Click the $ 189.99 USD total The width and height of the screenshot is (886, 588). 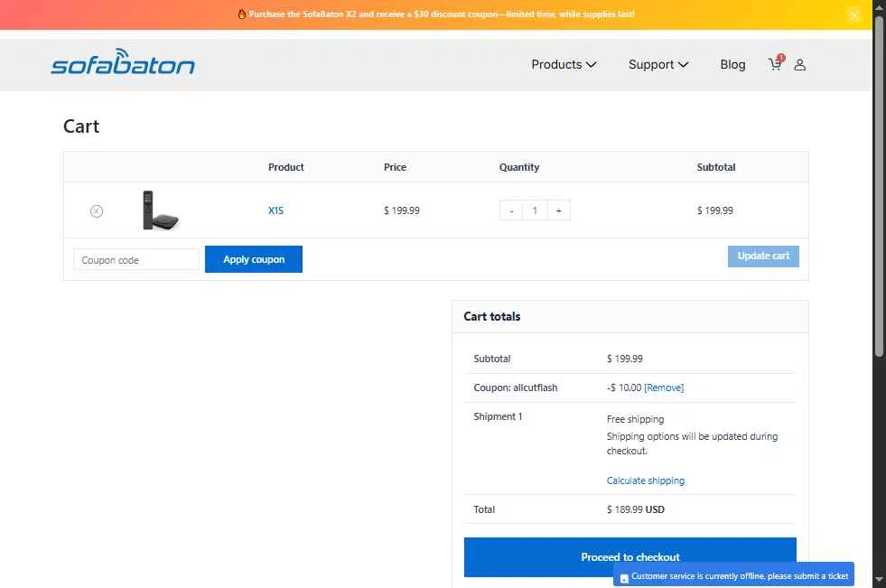[635, 509]
